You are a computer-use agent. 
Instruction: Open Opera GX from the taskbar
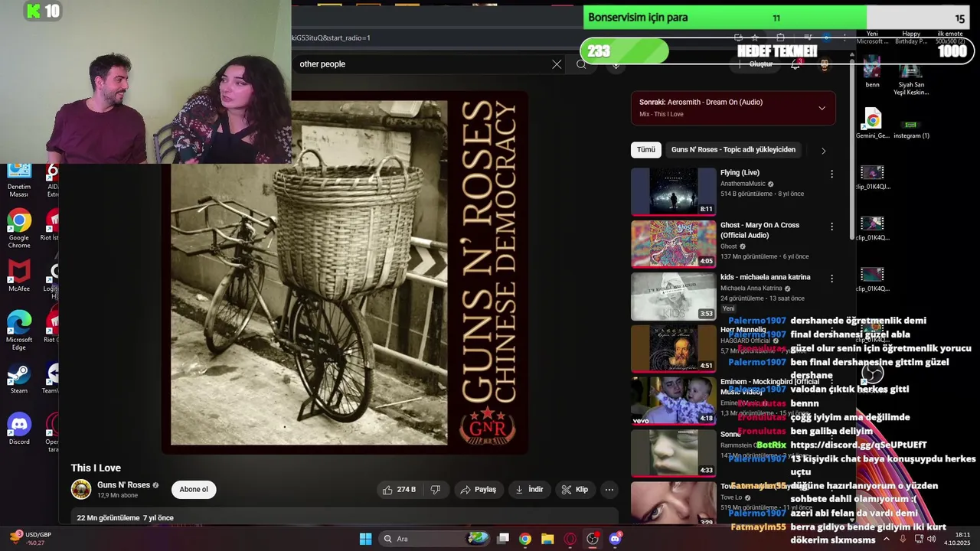point(570,539)
